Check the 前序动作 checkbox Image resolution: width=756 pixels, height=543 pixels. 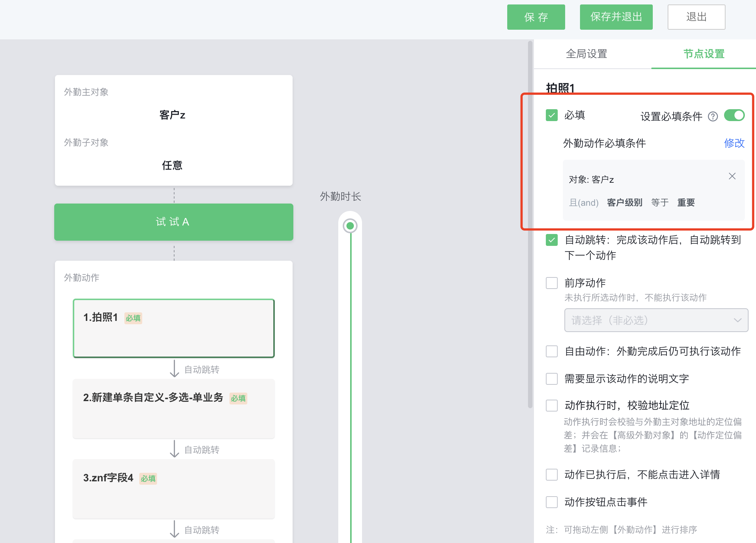pyautogui.click(x=551, y=283)
